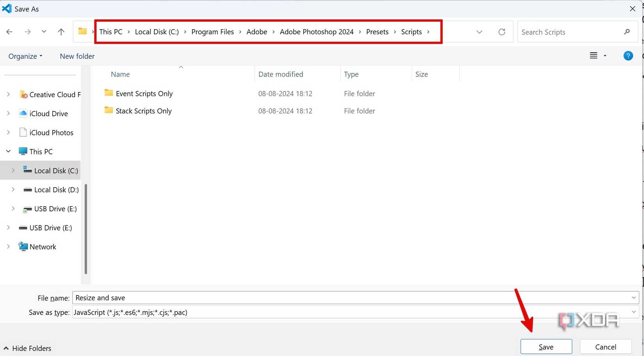Refresh the current folder view
Screen dimensions: 644x356
pos(502,32)
